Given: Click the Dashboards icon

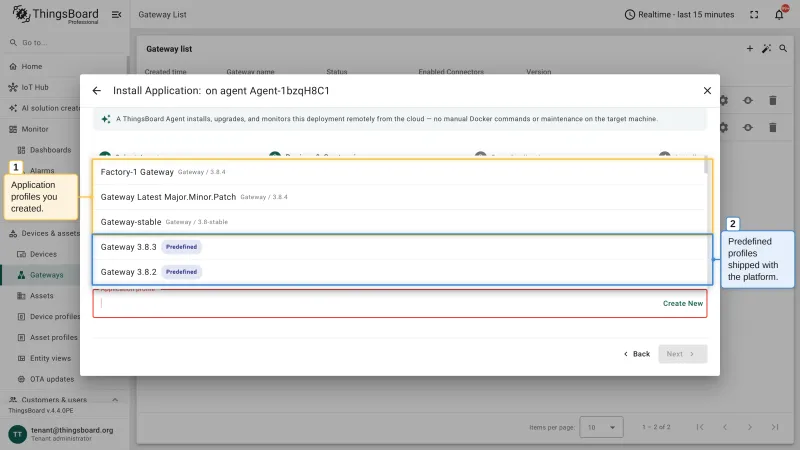Looking at the screenshot, I should pyautogui.click(x=21, y=150).
